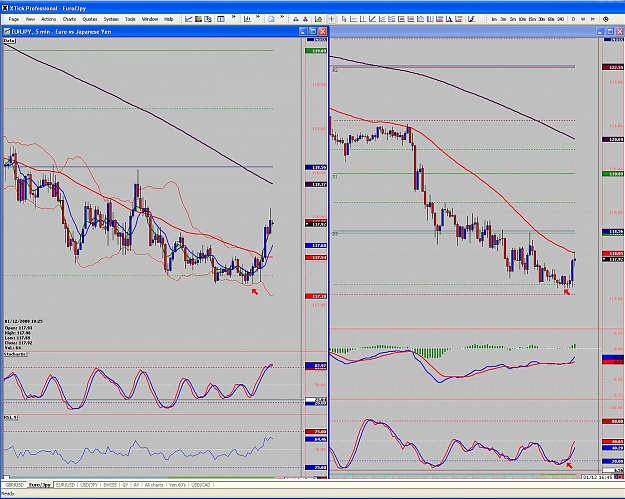Open the Tools menu
The width and height of the screenshot is (625, 499).
[130, 19]
